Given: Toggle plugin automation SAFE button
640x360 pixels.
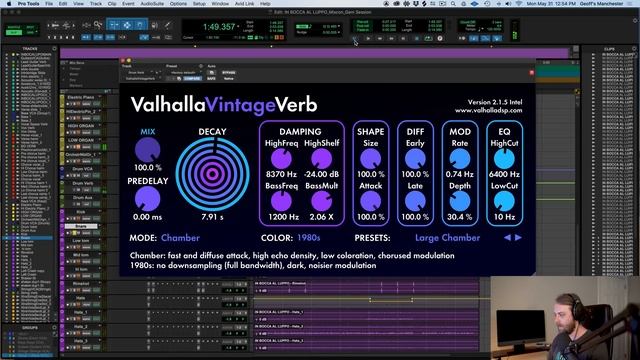Looking at the screenshot, I should pos(211,78).
